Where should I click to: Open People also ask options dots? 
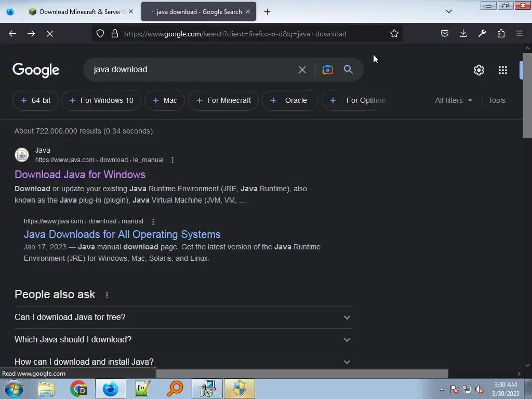coord(107,295)
